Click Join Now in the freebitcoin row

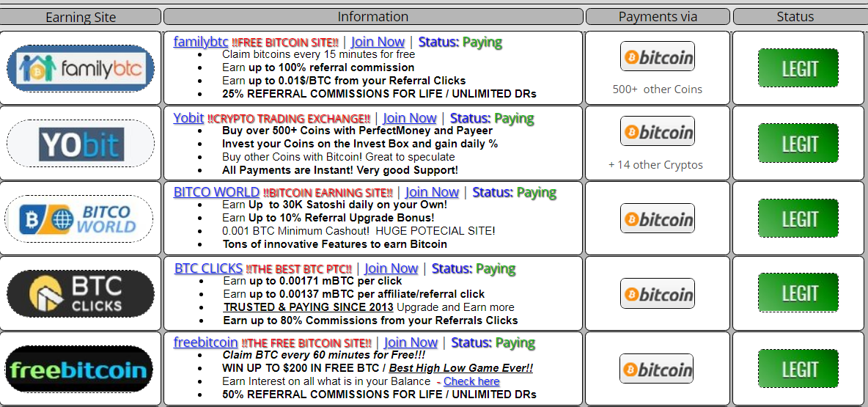point(411,342)
